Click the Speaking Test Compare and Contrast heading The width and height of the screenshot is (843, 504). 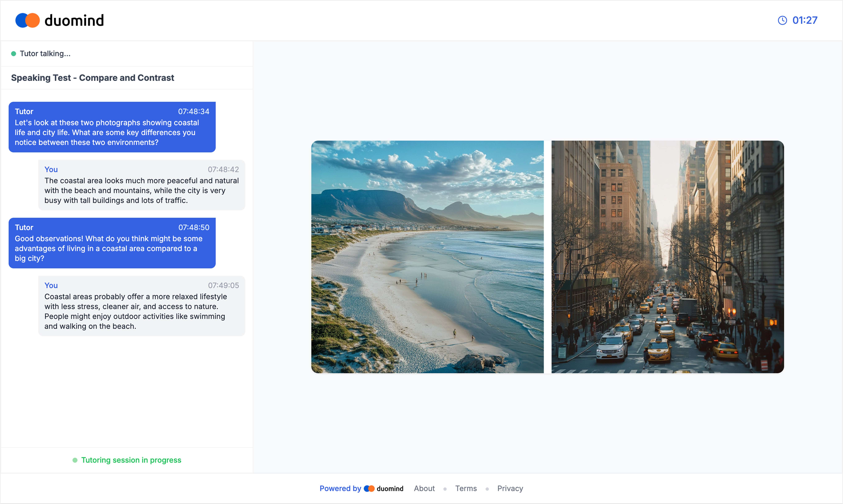tap(92, 78)
